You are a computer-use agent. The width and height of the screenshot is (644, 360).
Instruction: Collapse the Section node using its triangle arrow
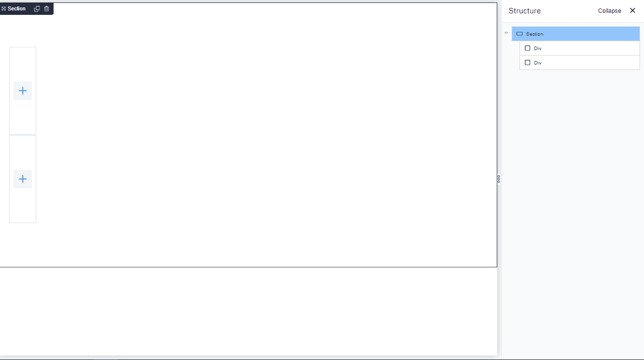(x=506, y=33)
